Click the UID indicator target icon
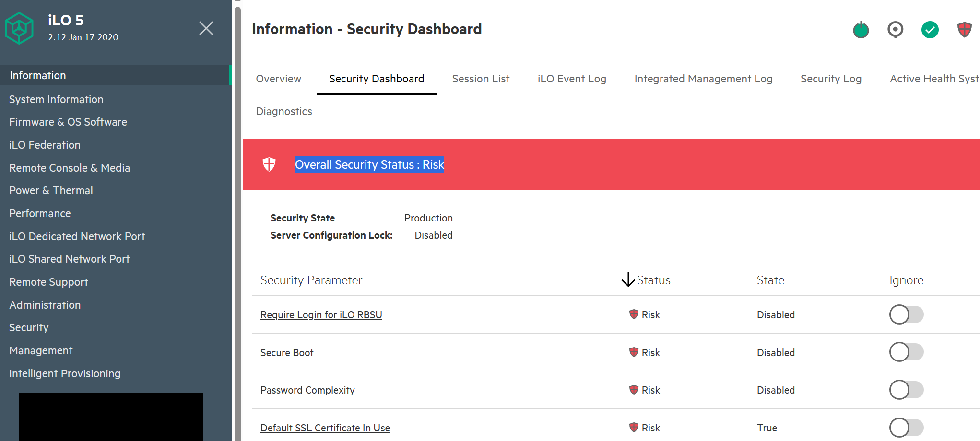Image resolution: width=980 pixels, height=441 pixels. (895, 30)
